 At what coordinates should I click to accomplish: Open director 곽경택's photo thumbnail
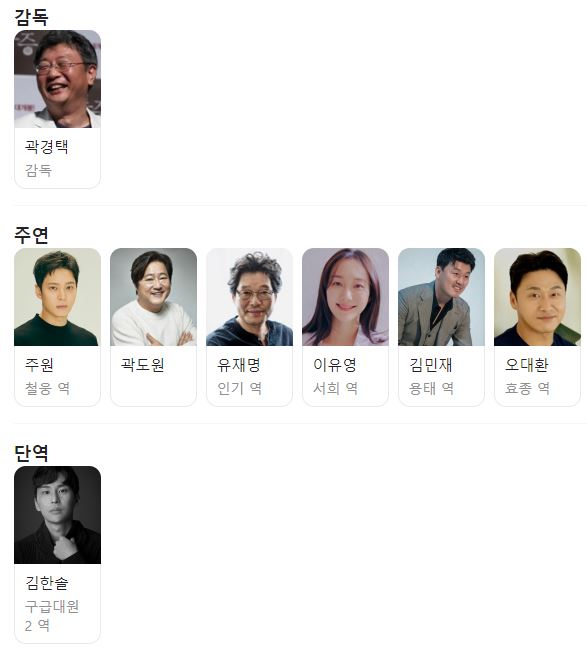pyautogui.click(x=57, y=79)
